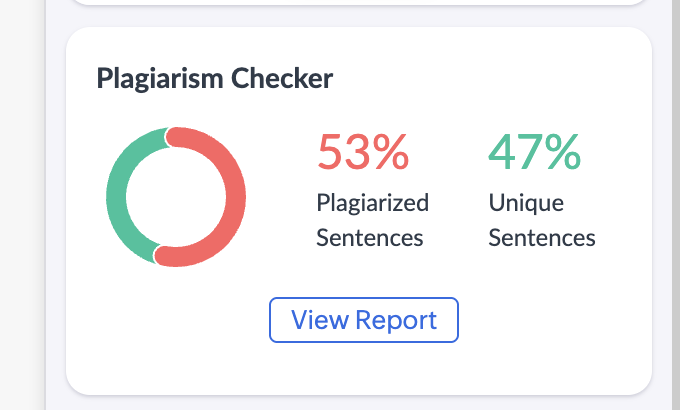Screen dimensions: 680x410
Task: Click the 47% unique percentage value
Action: (534, 152)
